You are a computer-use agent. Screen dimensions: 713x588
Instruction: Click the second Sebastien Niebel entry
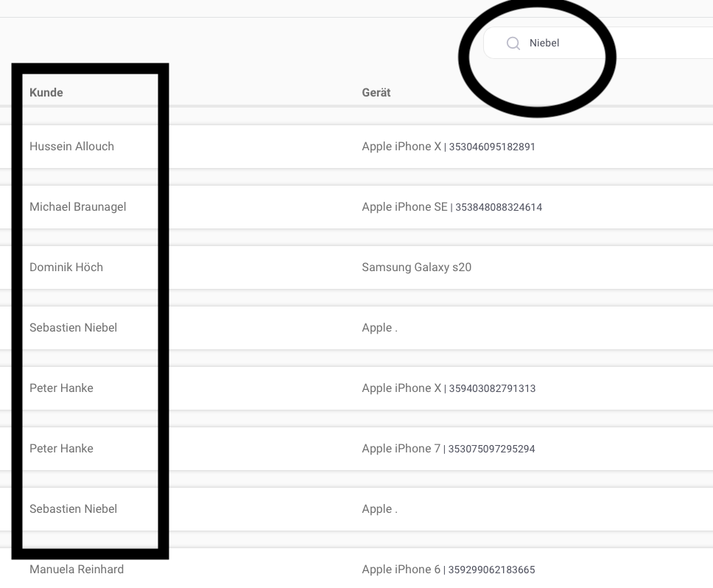[73, 509]
